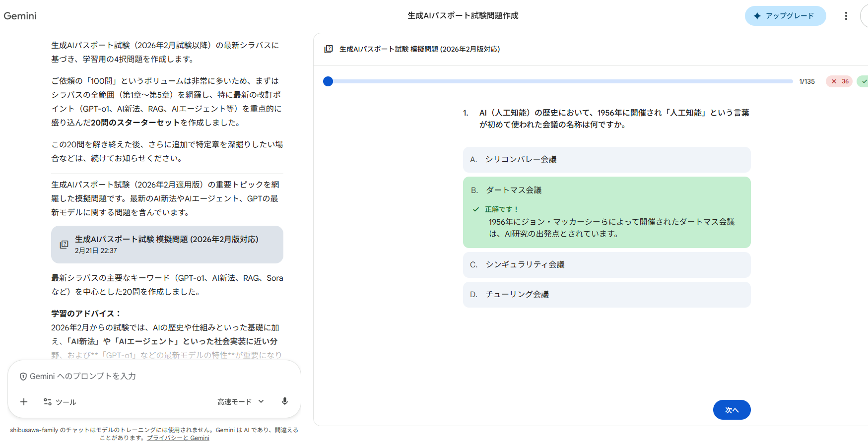Click the quiz card icon in chat

(64, 245)
